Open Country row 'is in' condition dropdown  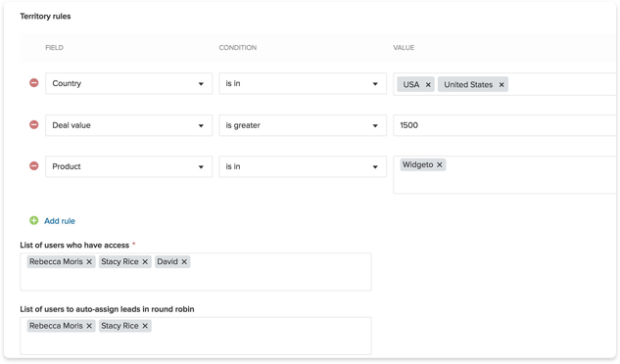[x=303, y=83]
